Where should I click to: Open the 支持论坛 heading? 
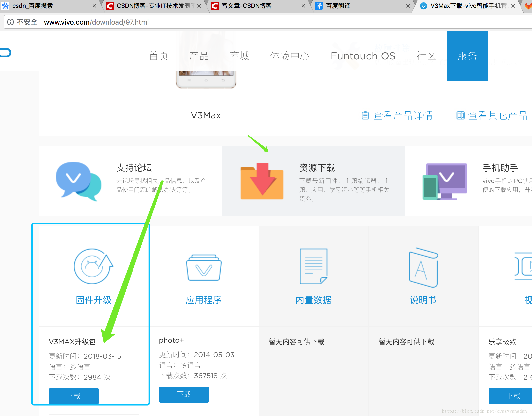coord(134,168)
